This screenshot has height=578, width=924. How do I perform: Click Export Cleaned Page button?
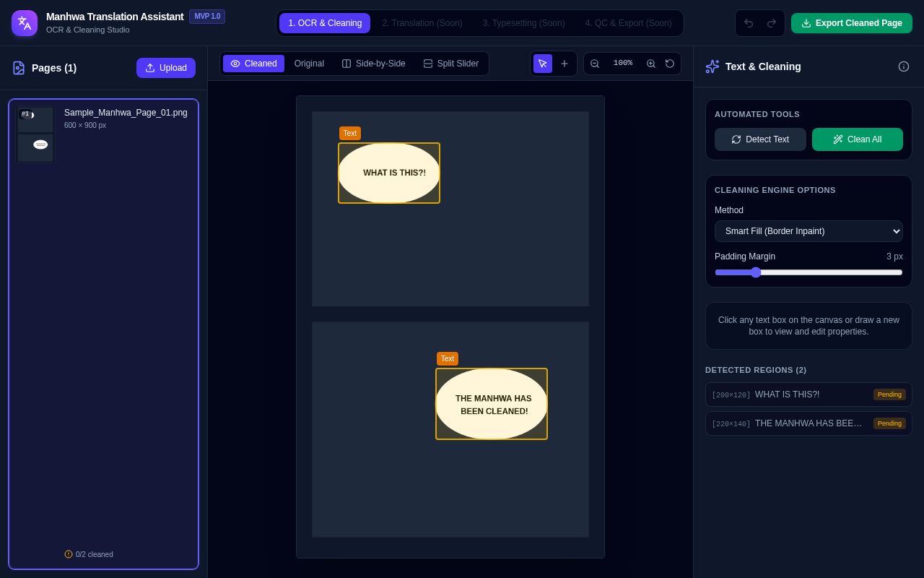pos(852,23)
